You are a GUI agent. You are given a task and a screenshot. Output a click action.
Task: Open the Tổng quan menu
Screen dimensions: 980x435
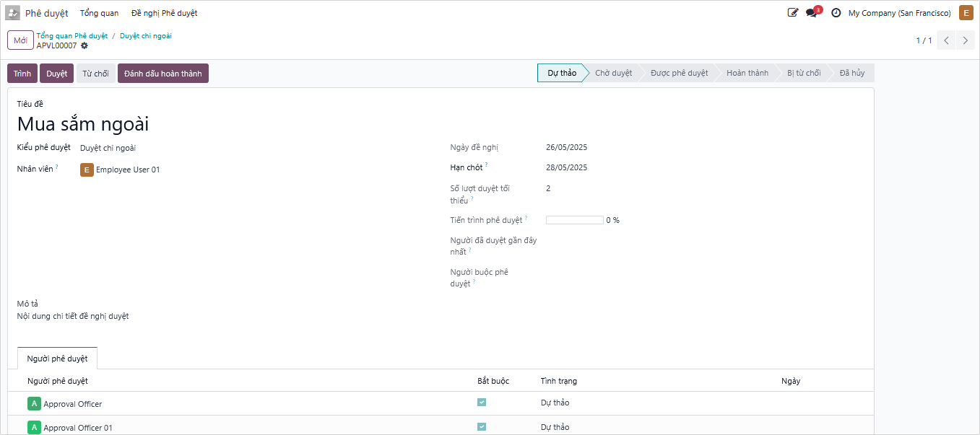(99, 13)
